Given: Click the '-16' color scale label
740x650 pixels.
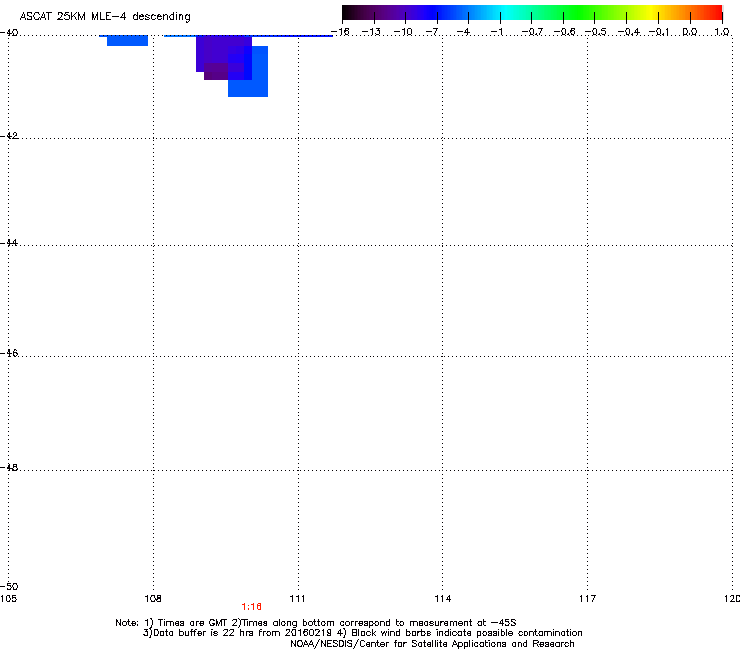Looking at the screenshot, I should coord(340,32).
